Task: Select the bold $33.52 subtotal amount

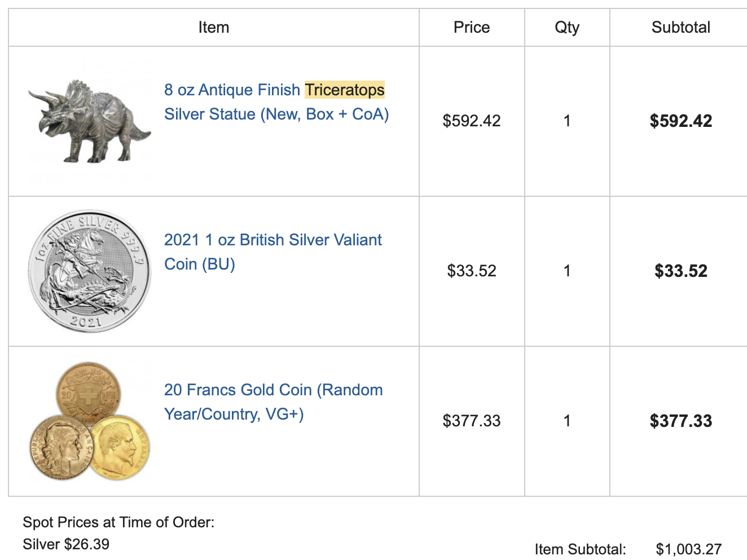Action: 680,271
